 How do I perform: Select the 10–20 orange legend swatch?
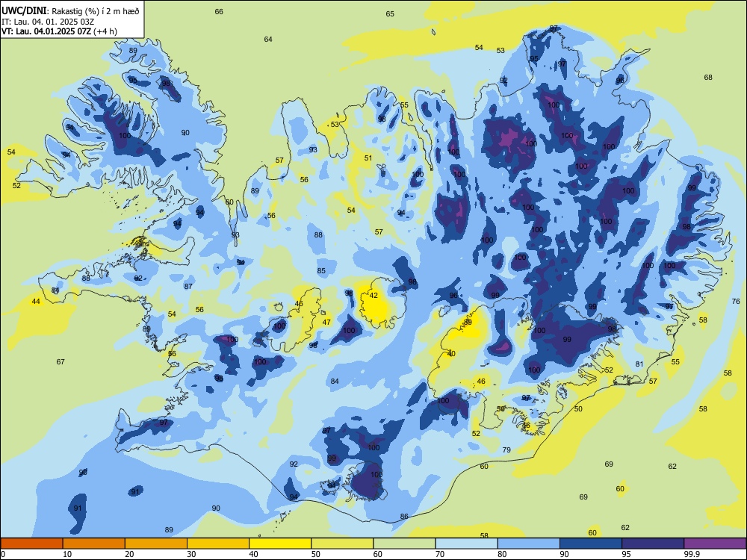(x=94, y=544)
